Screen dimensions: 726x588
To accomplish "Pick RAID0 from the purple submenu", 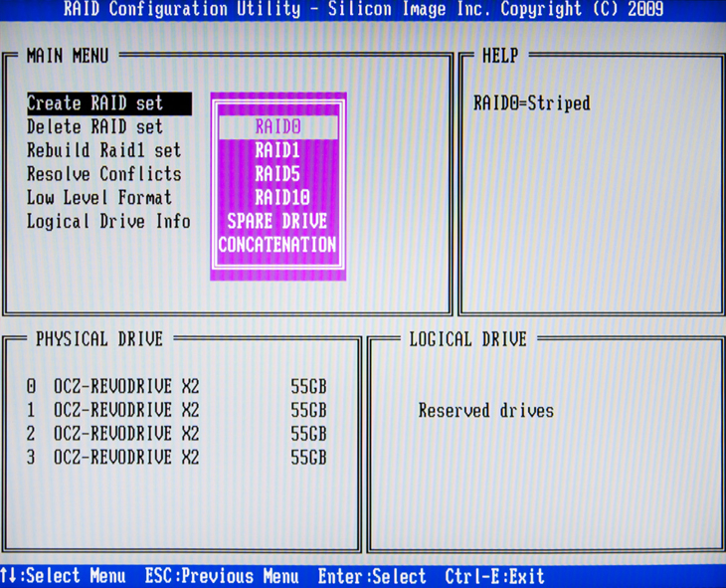I will click(x=277, y=127).
